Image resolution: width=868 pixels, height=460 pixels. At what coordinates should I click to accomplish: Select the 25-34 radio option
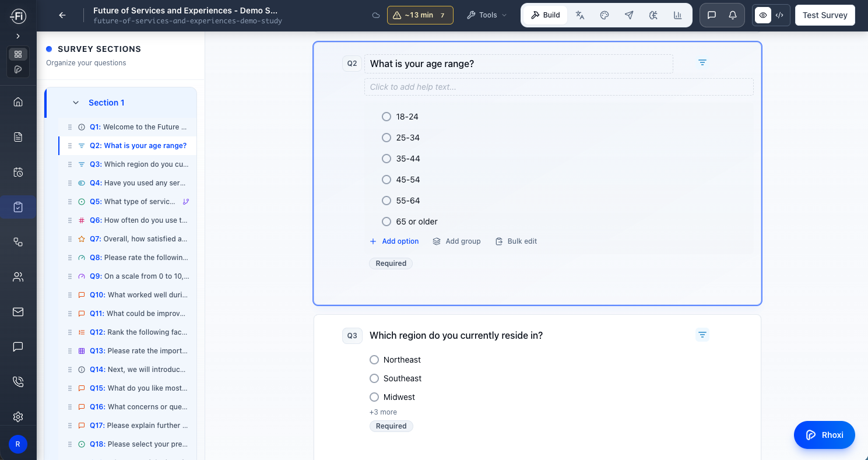pos(386,138)
